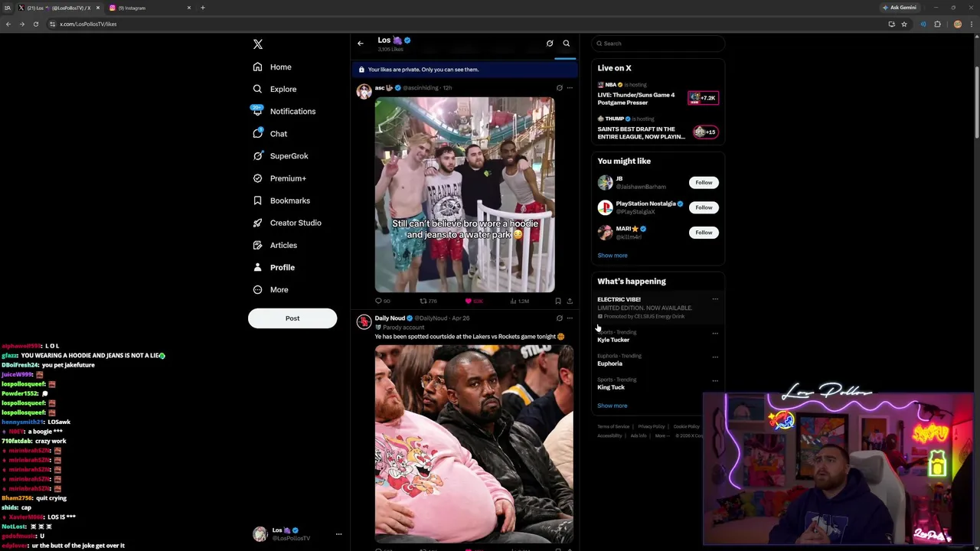Click browser back navigation arrow
The width and height of the screenshot is (980, 551).
pos(8,24)
